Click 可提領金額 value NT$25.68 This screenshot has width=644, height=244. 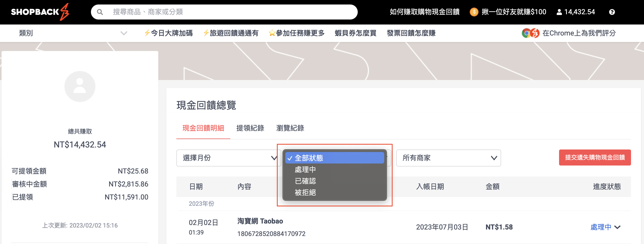pyautogui.click(x=133, y=171)
